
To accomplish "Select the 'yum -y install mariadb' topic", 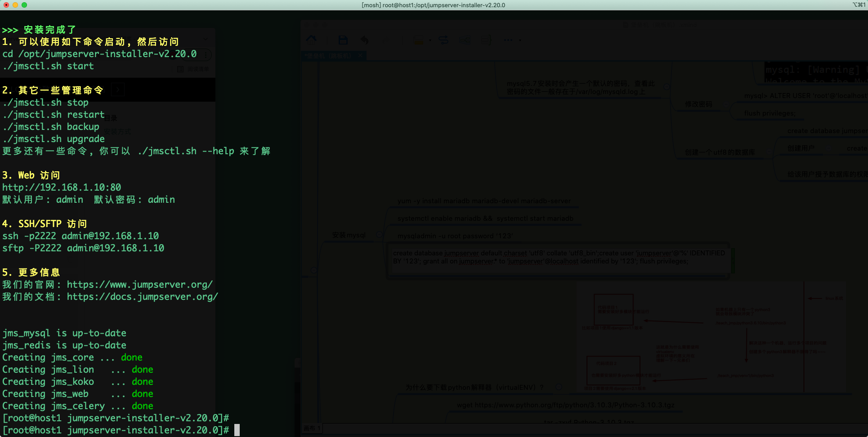I will [484, 201].
